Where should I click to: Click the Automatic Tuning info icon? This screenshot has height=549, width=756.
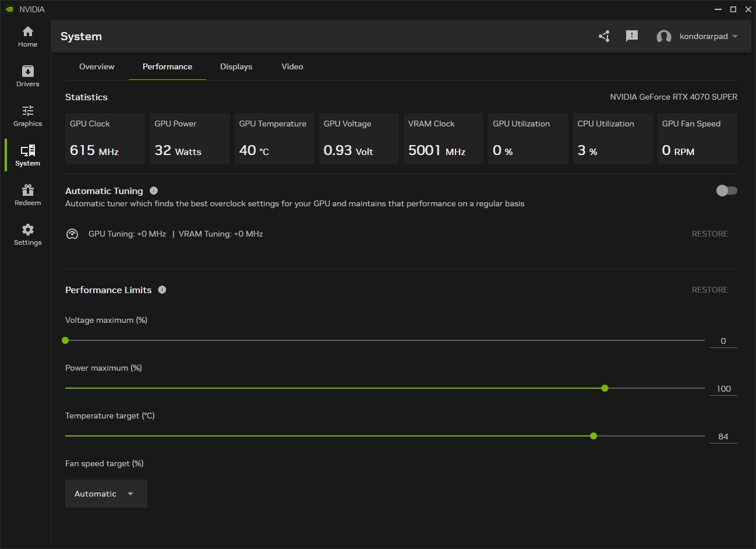point(154,191)
